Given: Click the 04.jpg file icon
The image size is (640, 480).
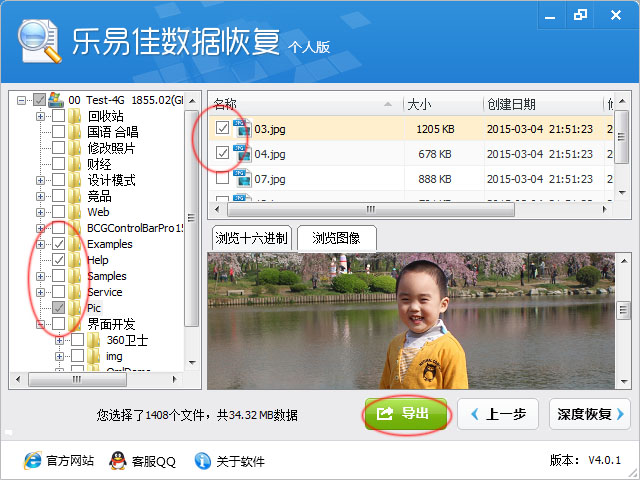Looking at the screenshot, I should pyautogui.click(x=242, y=153).
